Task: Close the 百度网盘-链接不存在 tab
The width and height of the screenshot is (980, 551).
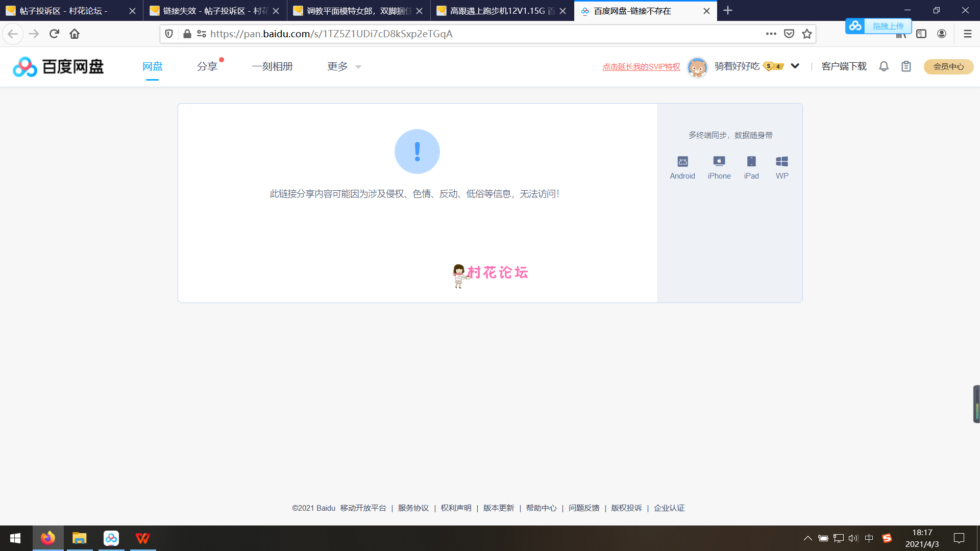Action: 706,11
